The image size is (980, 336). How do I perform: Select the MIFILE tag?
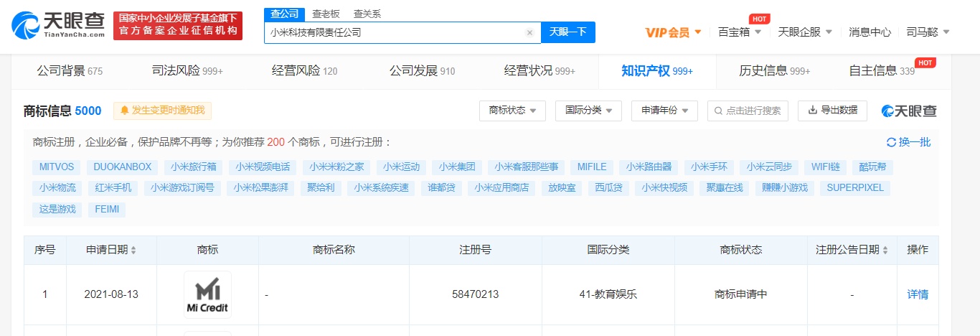click(x=592, y=167)
